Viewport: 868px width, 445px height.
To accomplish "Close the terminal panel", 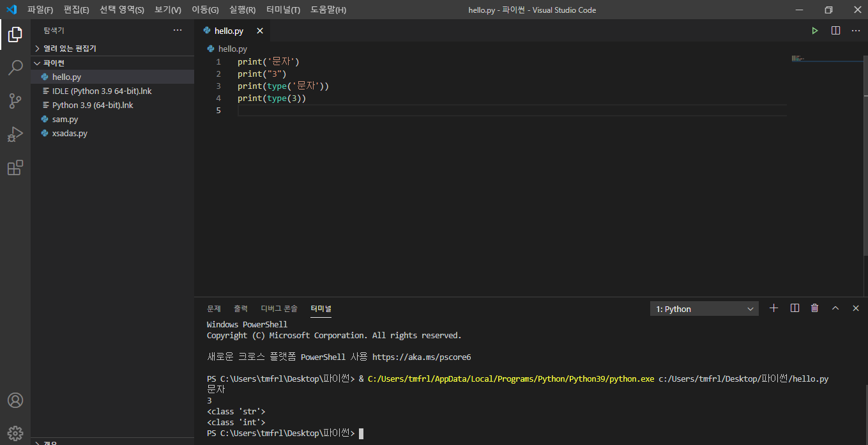I will 856,308.
